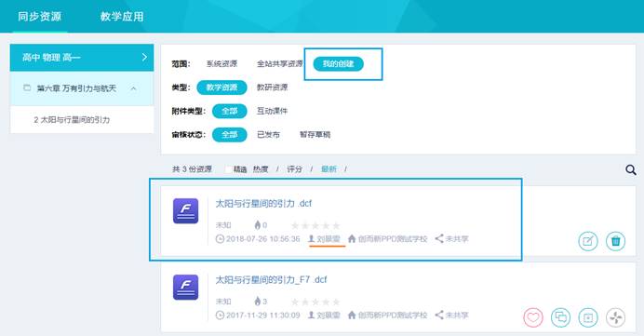Click the school home icon in the 2017-11-29 row
644x336 pixels.
tap(352, 315)
